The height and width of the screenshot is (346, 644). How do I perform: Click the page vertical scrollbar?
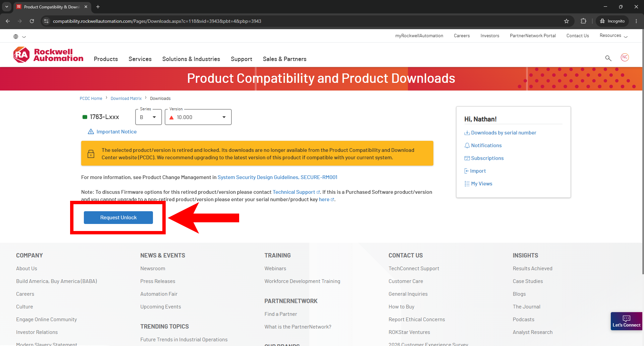642,151
